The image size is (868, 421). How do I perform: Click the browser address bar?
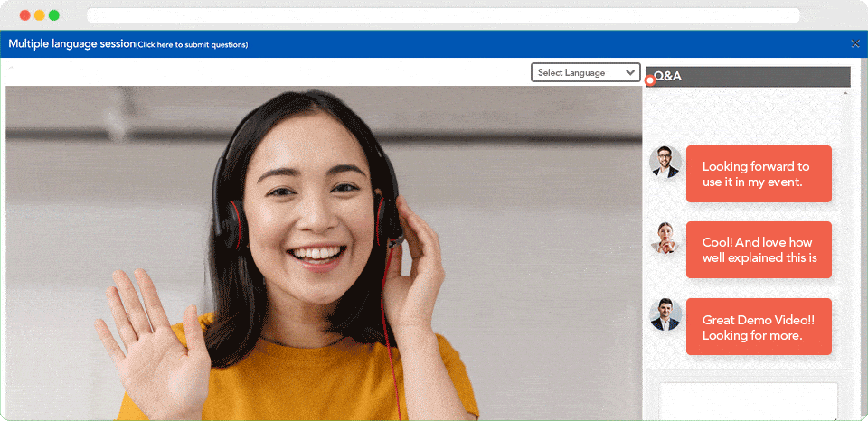443,15
